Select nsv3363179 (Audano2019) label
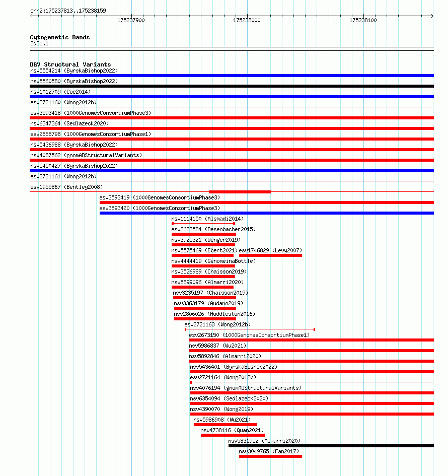 pyautogui.click(x=208, y=303)
